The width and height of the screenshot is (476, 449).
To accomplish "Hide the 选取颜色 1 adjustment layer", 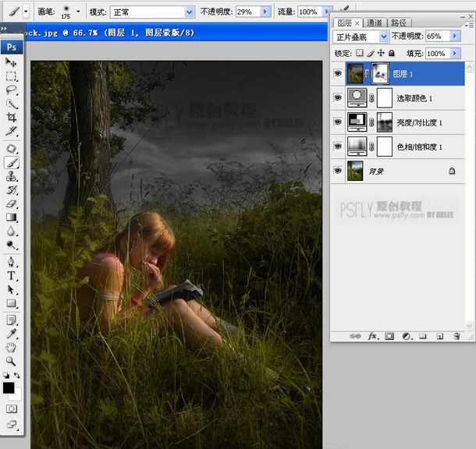I will 338,97.
